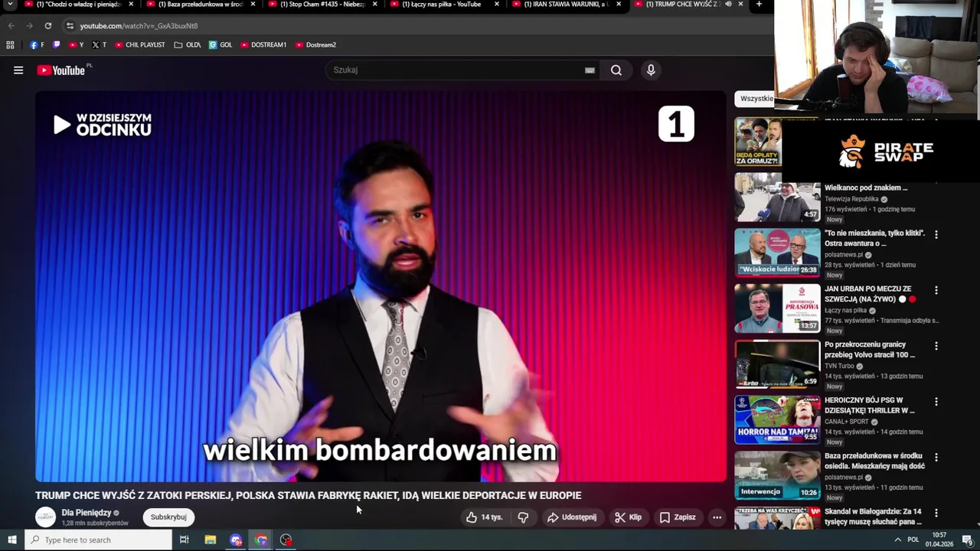Click the Klip button

[628, 517]
